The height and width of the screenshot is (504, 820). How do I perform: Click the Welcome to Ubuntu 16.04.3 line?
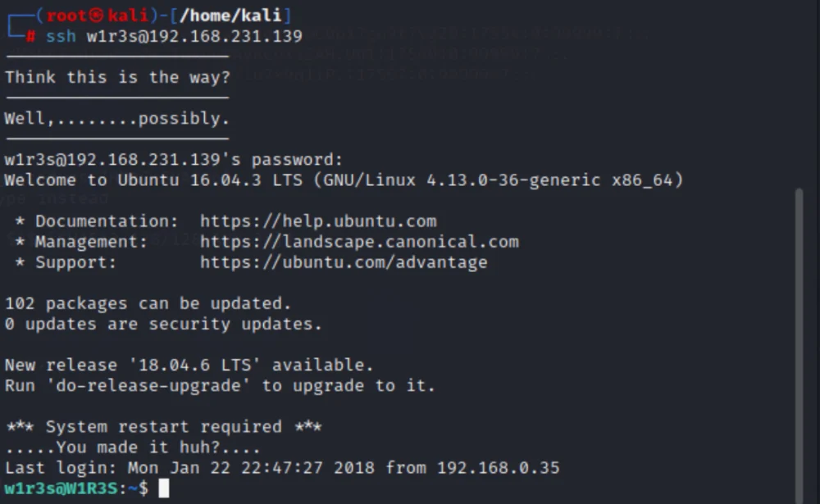click(344, 179)
